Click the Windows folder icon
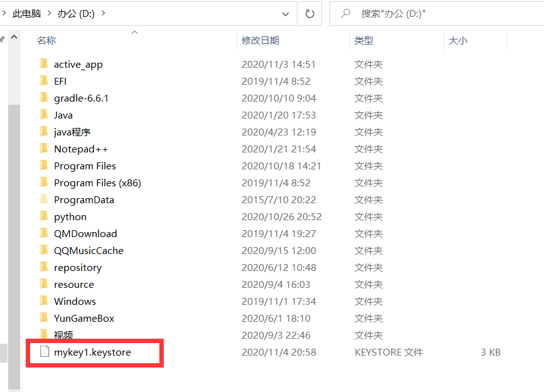The height and width of the screenshot is (392, 544). 44,301
